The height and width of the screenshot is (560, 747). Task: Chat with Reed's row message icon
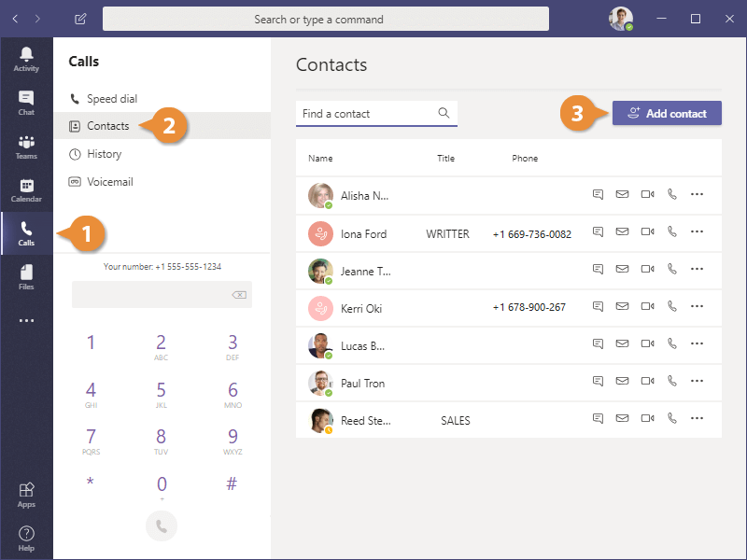(x=598, y=420)
